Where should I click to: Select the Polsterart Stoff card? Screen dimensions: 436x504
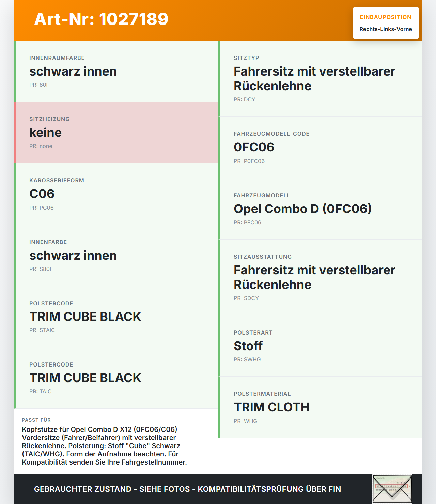point(320,346)
